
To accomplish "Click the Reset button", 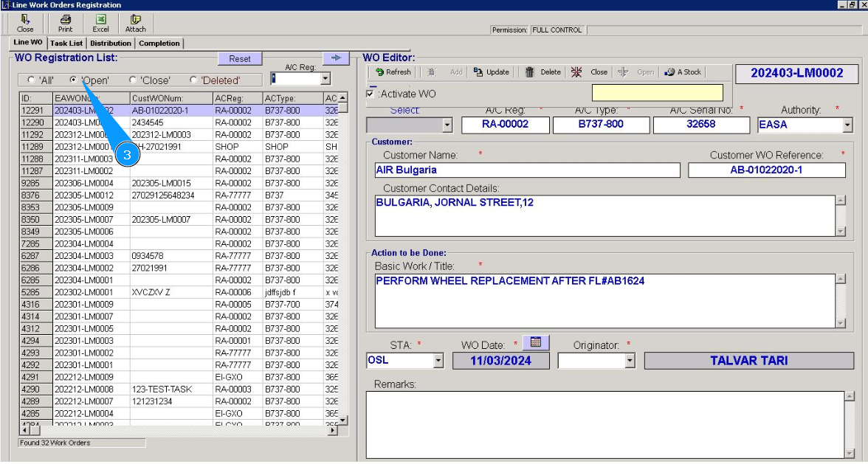I will click(x=240, y=59).
